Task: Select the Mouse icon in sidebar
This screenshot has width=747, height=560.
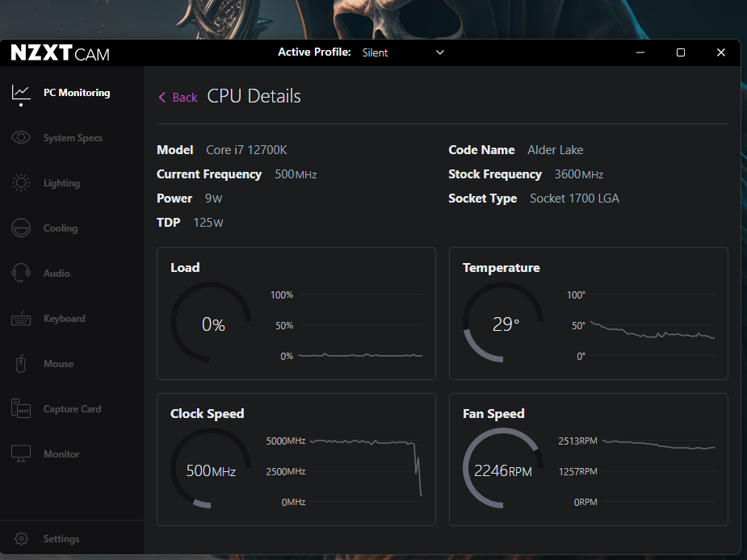Action: point(21,364)
